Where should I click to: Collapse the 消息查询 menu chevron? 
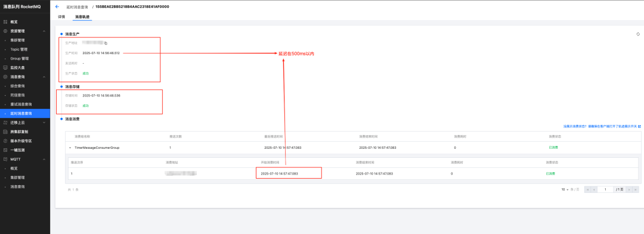pyautogui.click(x=44, y=77)
